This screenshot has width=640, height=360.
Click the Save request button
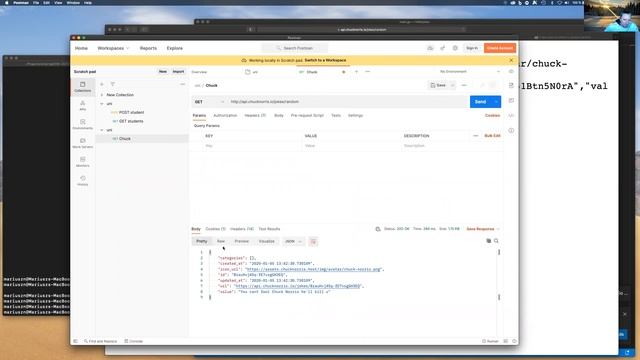coord(438,85)
